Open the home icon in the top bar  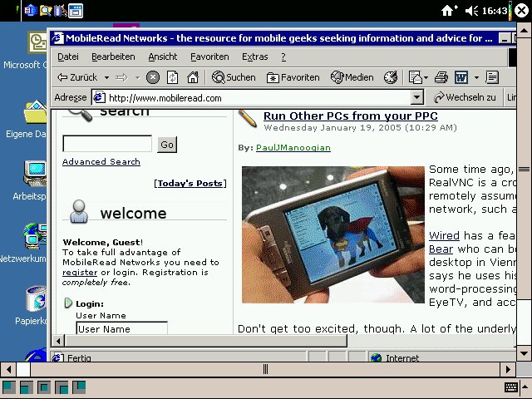(448, 11)
